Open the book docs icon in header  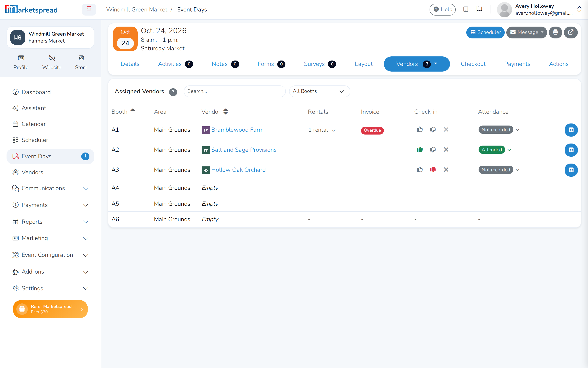click(465, 9)
